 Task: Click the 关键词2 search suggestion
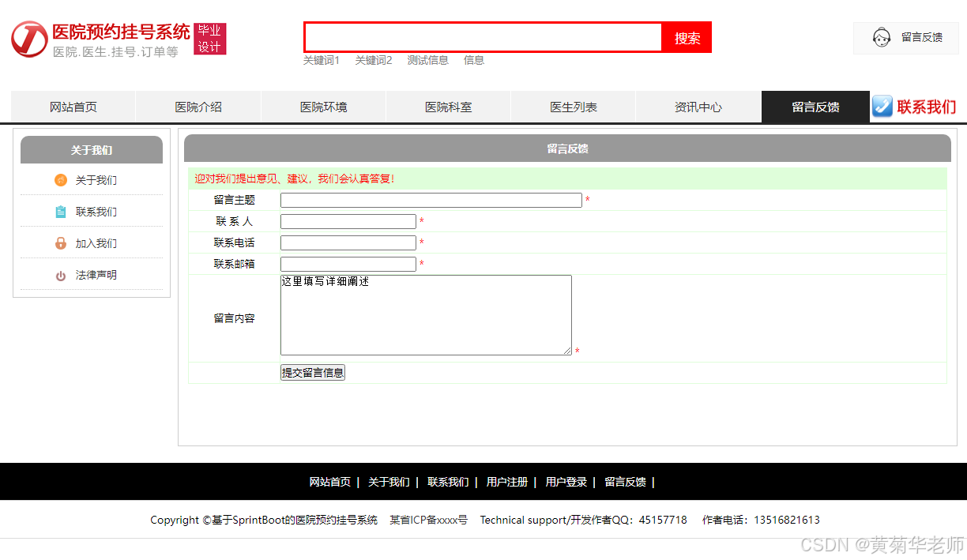374,60
